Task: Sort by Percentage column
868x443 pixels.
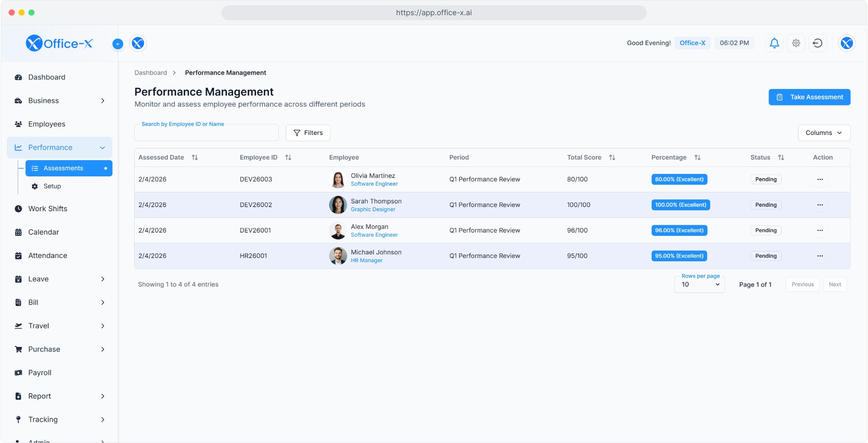Action: pyautogui.click(x=697, y=157)
